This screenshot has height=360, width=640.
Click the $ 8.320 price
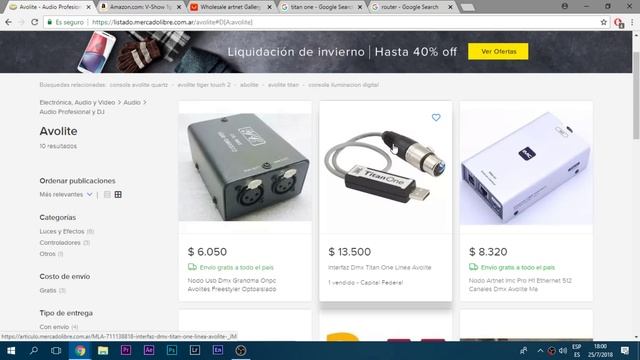click(x=488, y=252)
